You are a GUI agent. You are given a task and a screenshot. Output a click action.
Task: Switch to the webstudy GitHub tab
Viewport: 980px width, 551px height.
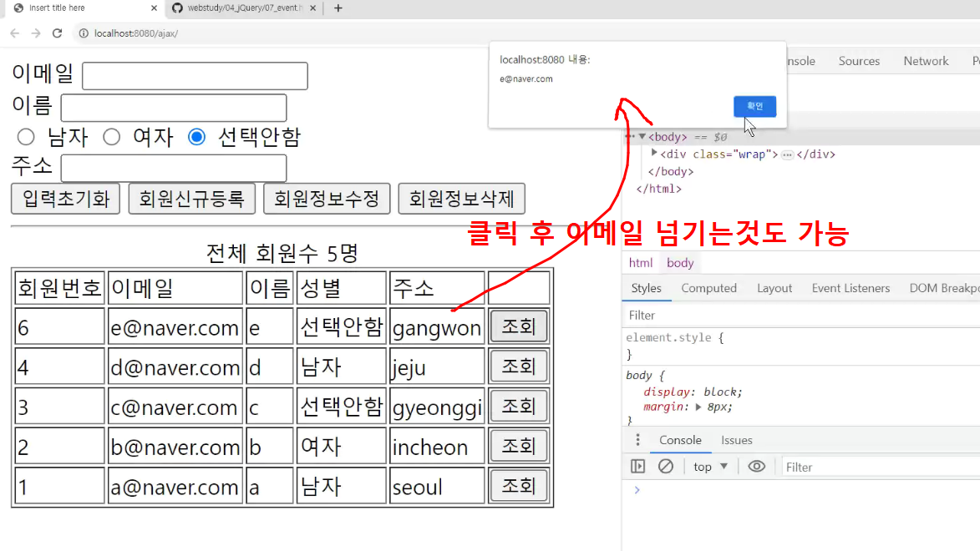point(245,8)
